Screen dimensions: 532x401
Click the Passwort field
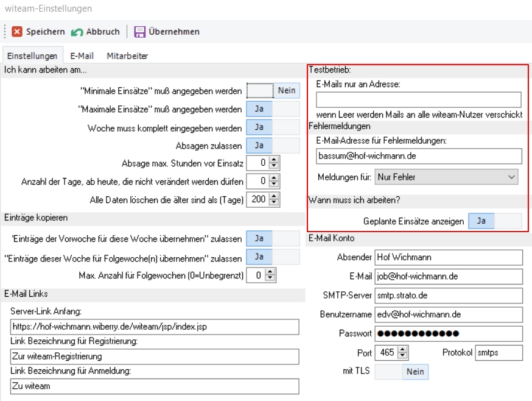point(448,333)
